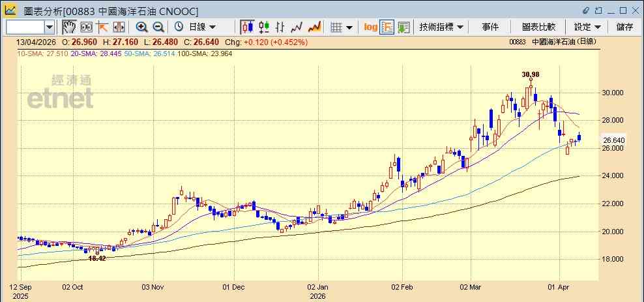
Task: Click the 02 Mar date axis label
Action: click(x=471, y=288)
